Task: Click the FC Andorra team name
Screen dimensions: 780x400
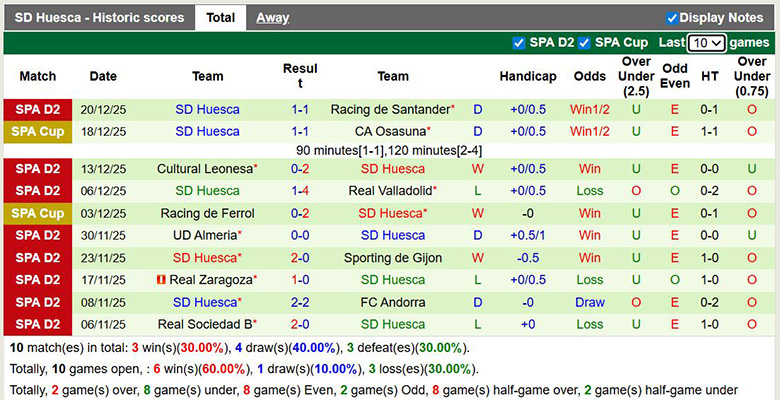Action: pyautogui.click(x=393, y=302)
